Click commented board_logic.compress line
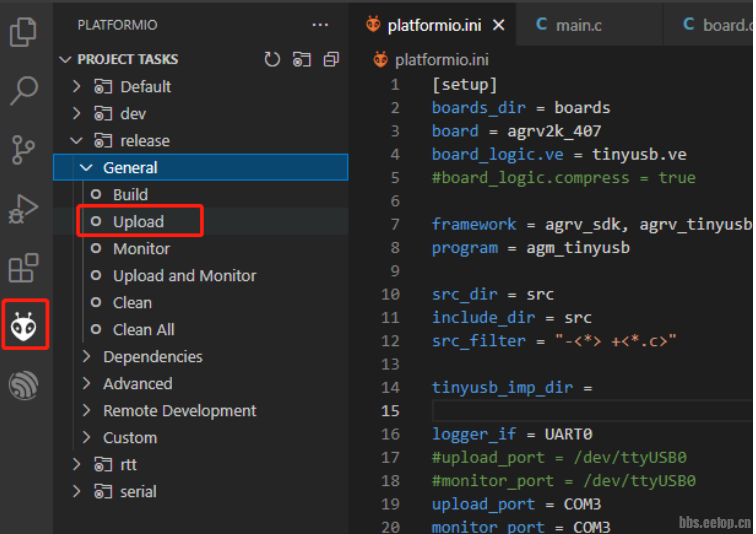756x534 pixels. pyautogui.click(x=564, y=178)
